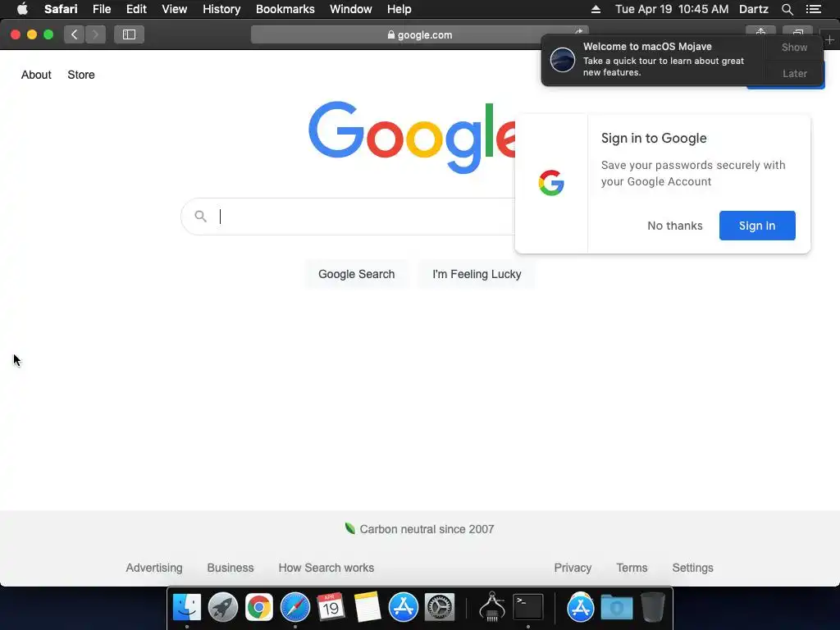
Task: Open the Store link
Action: [81, 75]
